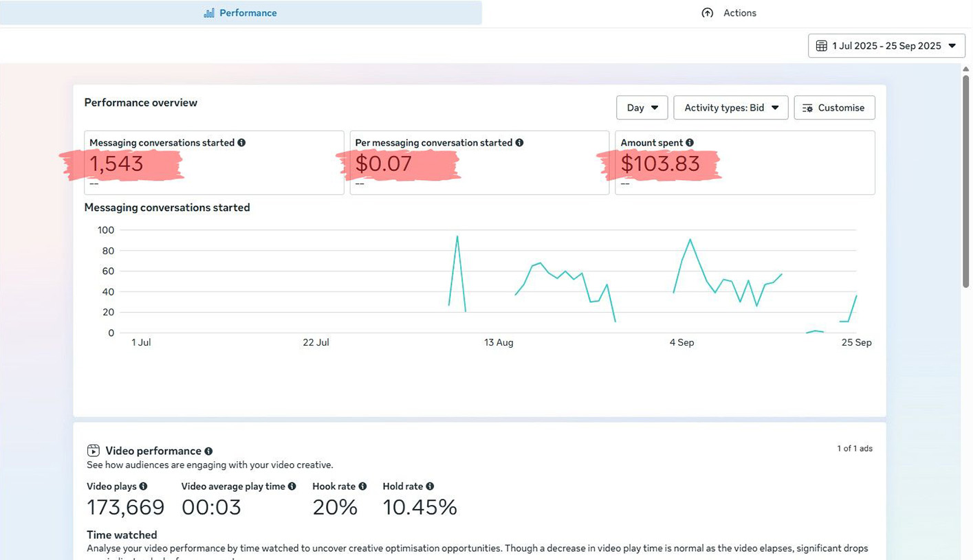Click the calendar icon in date range picker
The height and width of the screenshot is (560, 973).
[x=821, y=46]
